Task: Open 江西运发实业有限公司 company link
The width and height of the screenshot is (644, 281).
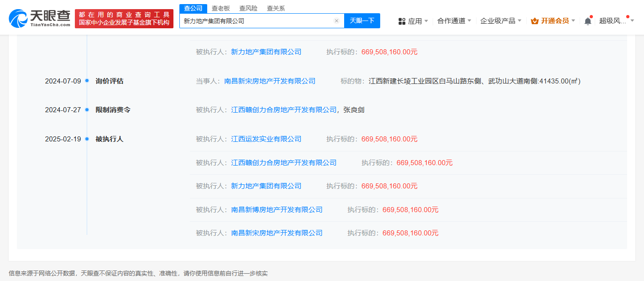Action: pyautogui.click(x=266, y=139)
